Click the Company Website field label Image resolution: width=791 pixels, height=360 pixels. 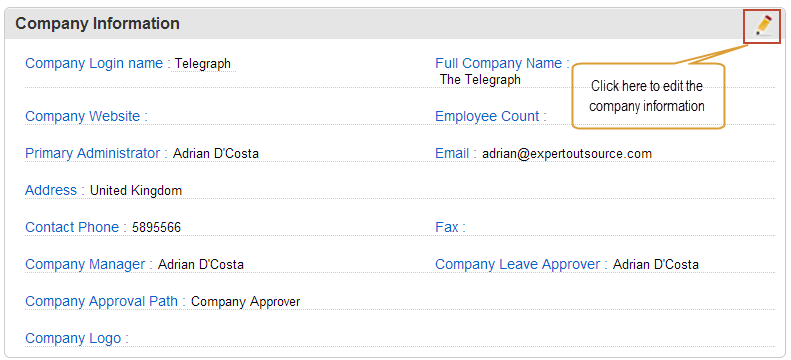point(86,116)
